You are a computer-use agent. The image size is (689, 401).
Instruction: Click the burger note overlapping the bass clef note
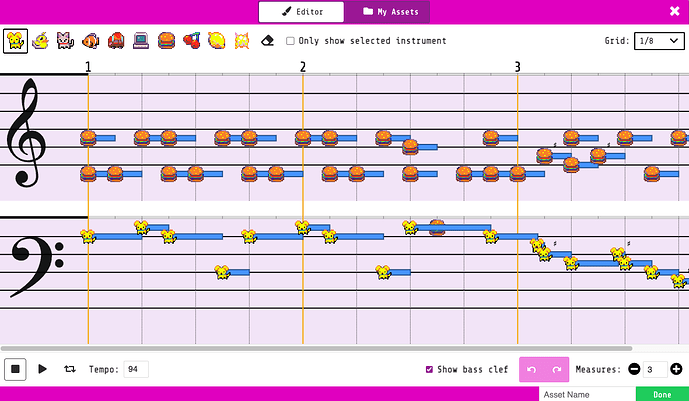pos(437,228)
